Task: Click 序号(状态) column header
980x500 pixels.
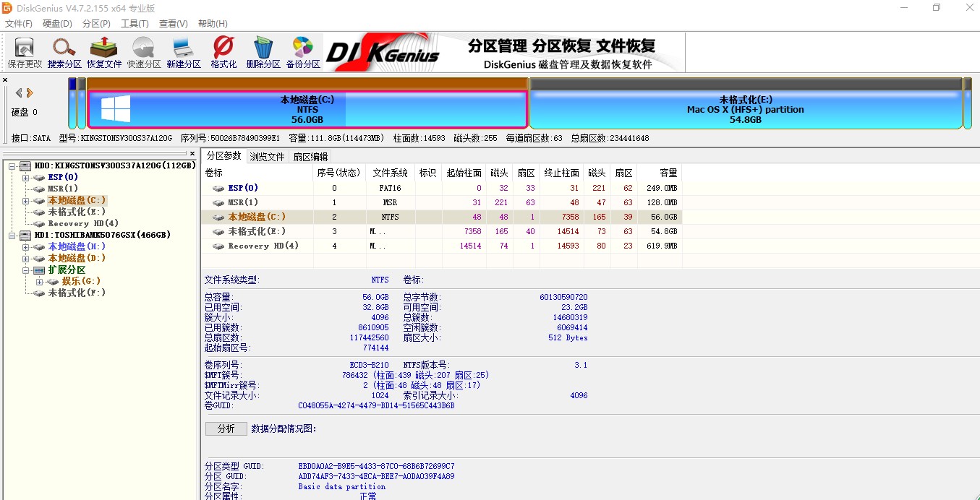Action: tap(338, 173)
